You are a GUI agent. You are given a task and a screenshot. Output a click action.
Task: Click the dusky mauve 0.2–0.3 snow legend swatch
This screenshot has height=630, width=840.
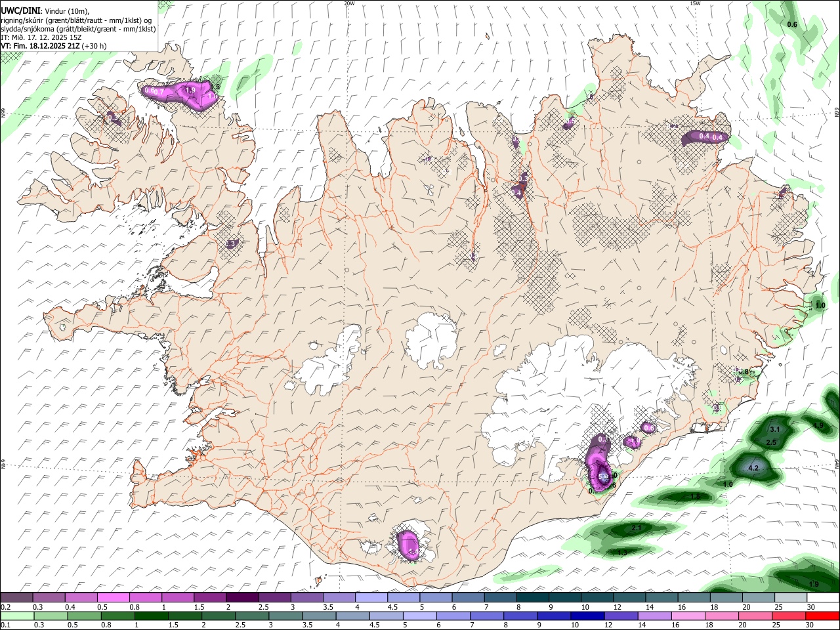pos(17,597)
